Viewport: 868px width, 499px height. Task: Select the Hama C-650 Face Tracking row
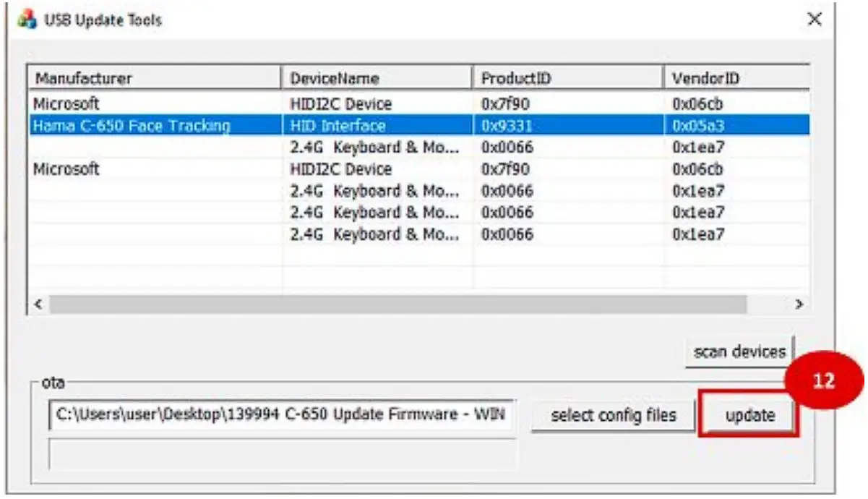(132, 126)
